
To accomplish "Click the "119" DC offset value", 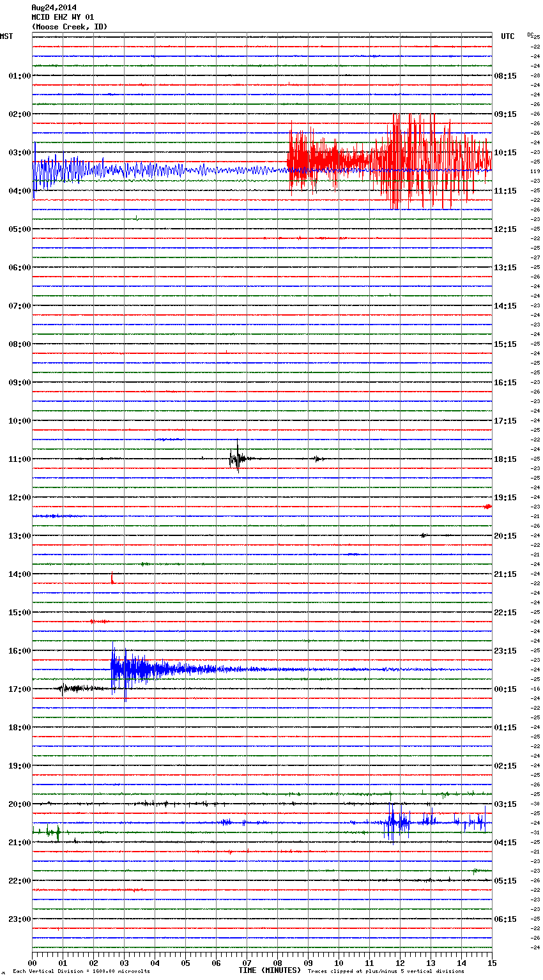I will 534,171.
